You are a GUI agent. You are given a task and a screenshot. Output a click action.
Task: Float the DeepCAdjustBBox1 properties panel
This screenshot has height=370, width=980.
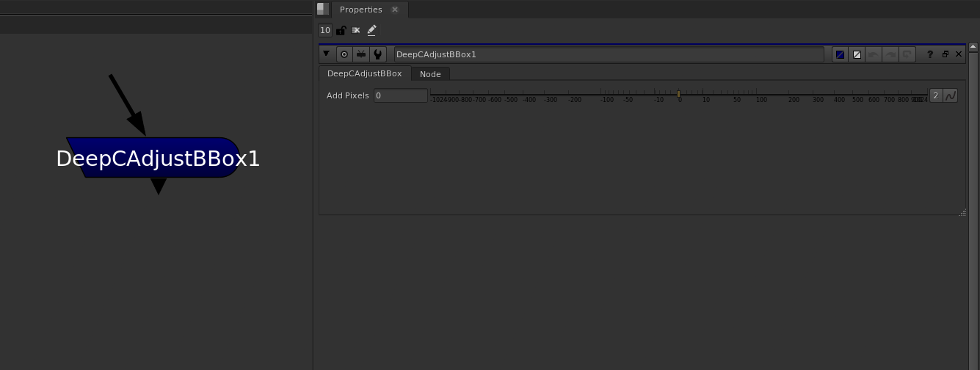coord(945,54)
